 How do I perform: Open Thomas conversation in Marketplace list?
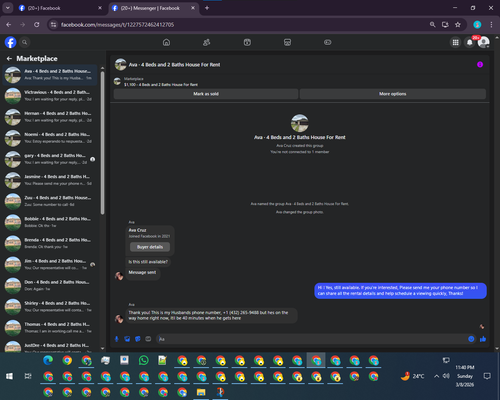(50, 328)
